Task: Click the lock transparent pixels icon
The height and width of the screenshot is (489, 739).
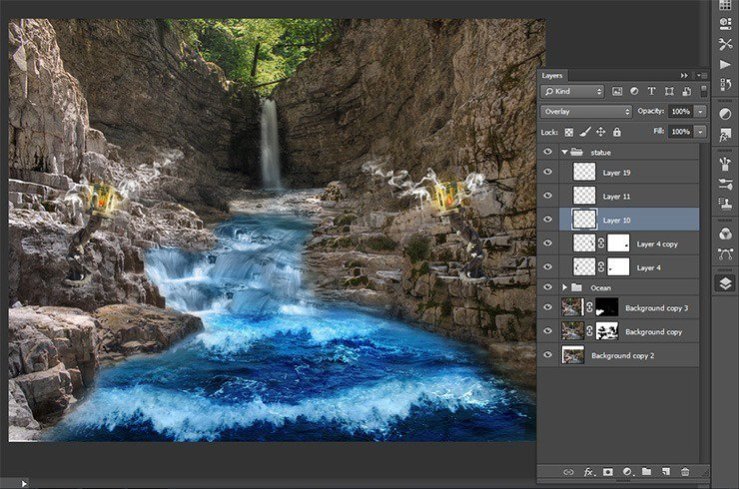Action: (569, 132)
